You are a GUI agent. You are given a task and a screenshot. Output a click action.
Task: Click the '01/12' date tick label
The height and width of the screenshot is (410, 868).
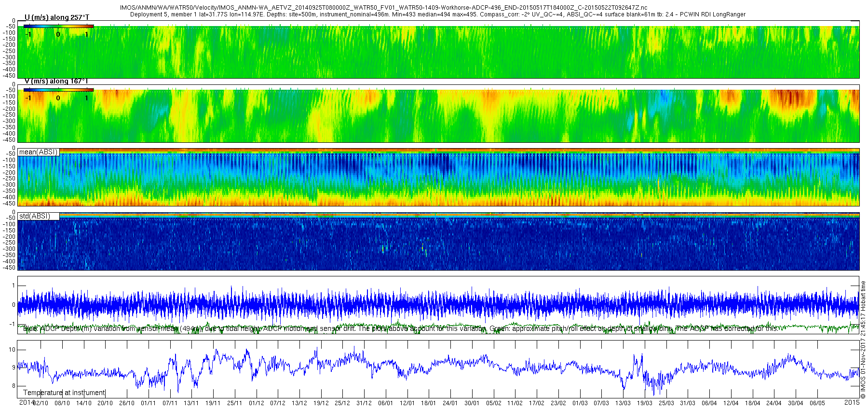tap(256, 403)
